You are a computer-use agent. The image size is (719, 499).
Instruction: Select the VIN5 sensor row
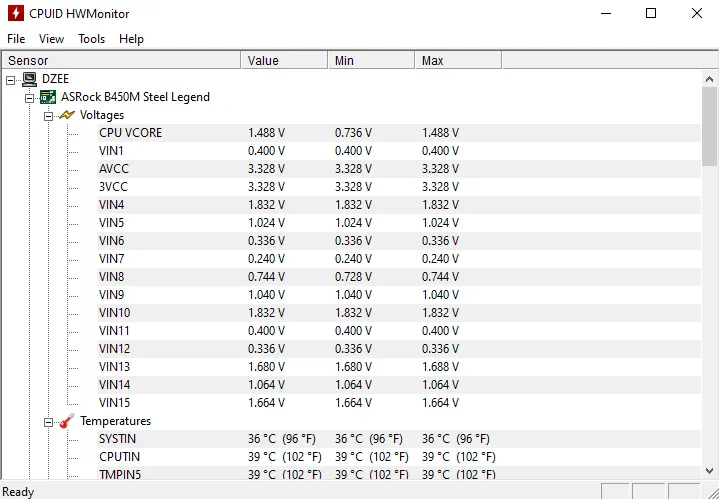pyautogui.click(x=399, y=223)
